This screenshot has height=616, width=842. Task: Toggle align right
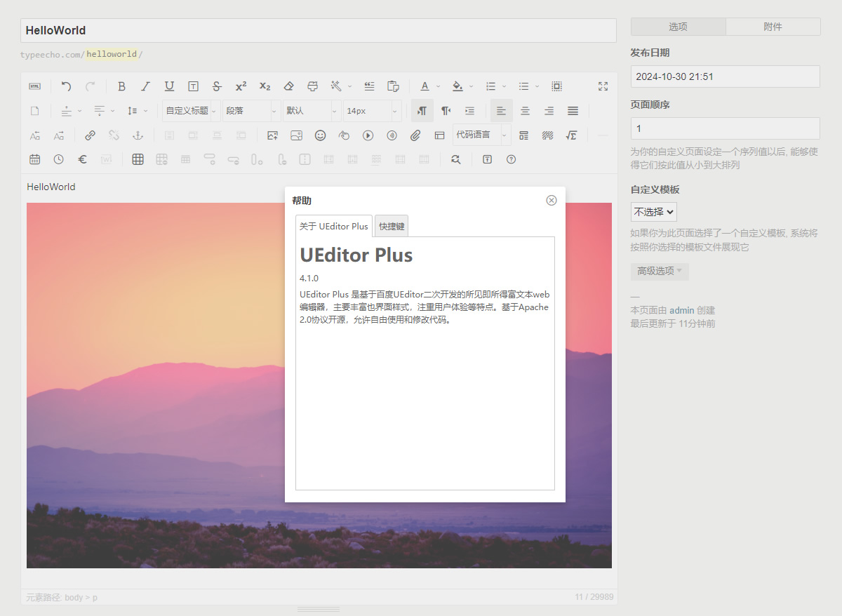pyautogui.click(x=549, y=111)
